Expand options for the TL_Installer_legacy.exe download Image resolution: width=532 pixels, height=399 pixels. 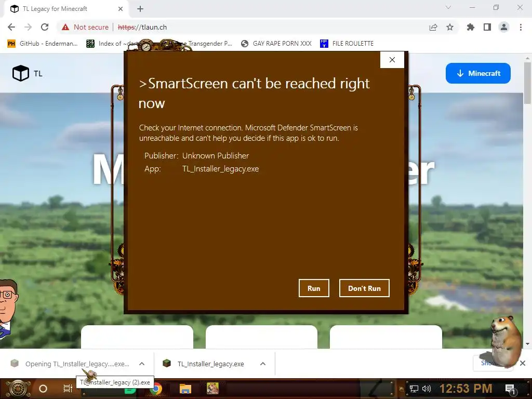(262, 364)
